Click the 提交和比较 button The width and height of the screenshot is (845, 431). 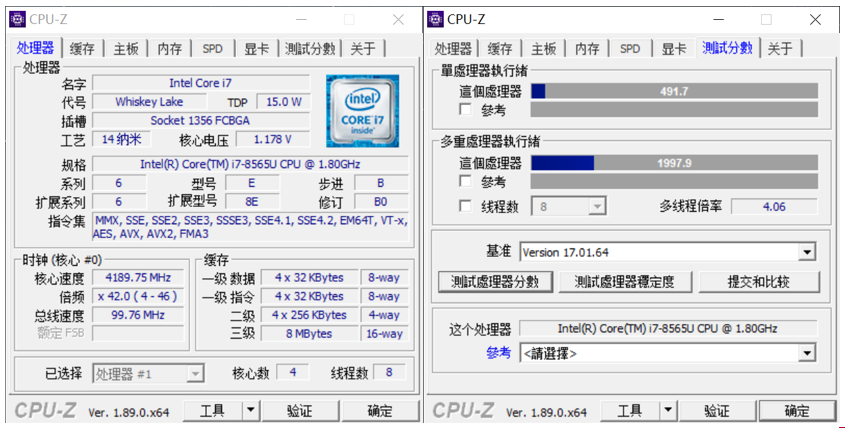click(x=758, y=282)
